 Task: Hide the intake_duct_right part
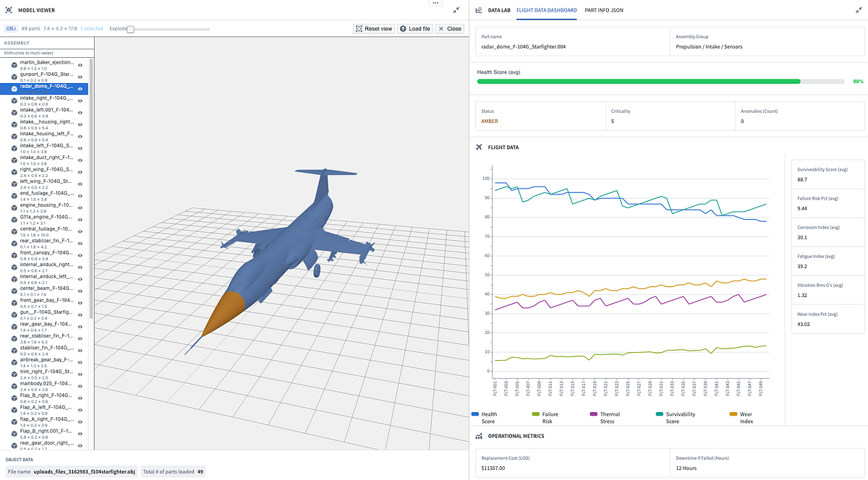click(x=80, y=160)
